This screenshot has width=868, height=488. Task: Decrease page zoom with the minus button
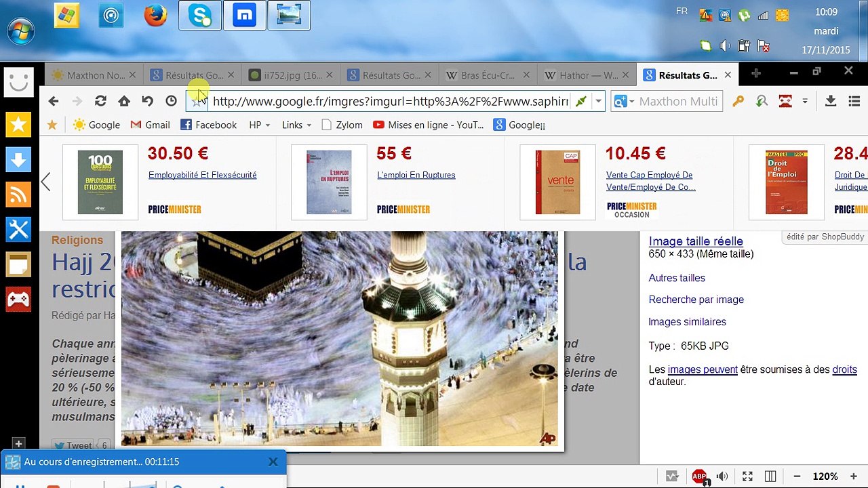click(797, 476)
